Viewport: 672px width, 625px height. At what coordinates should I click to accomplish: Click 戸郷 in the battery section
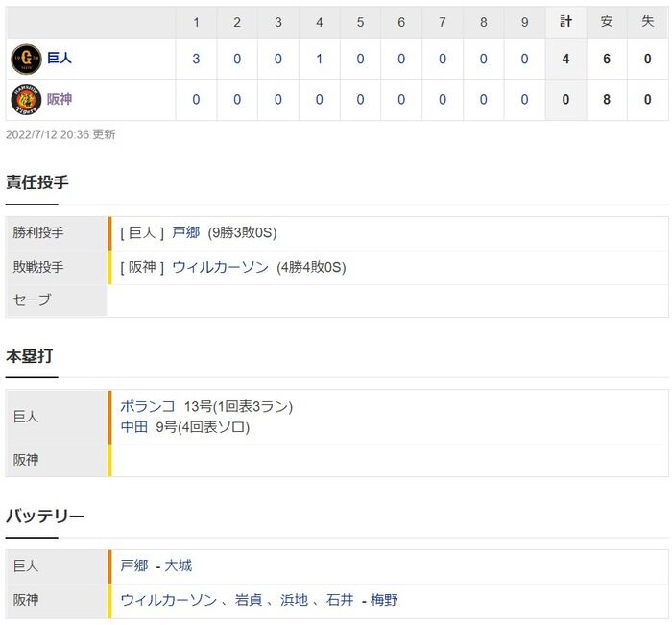click(134, 566)
